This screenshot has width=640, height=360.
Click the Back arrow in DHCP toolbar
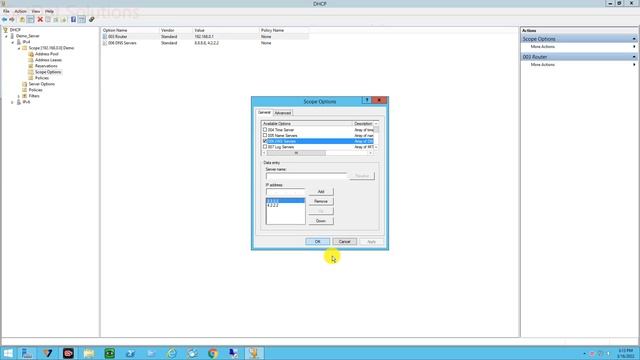[x=4, y=20]
